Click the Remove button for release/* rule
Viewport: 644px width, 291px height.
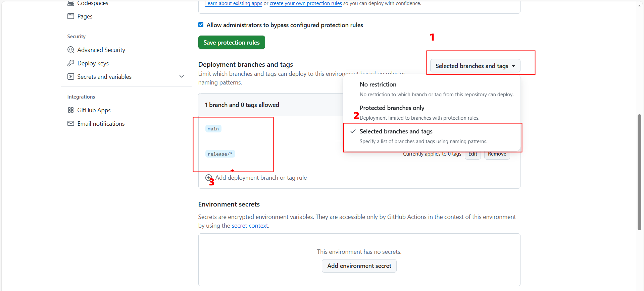[497, 154]
